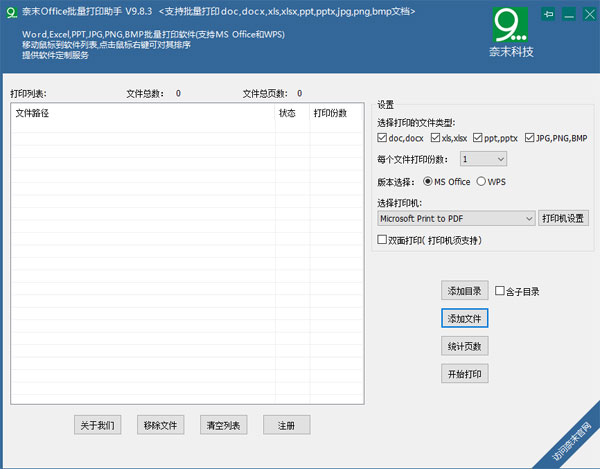Screen dimensions: 600x469
Task: Click the 统计页数 count pages button
Action: click(x=465, y=346)
